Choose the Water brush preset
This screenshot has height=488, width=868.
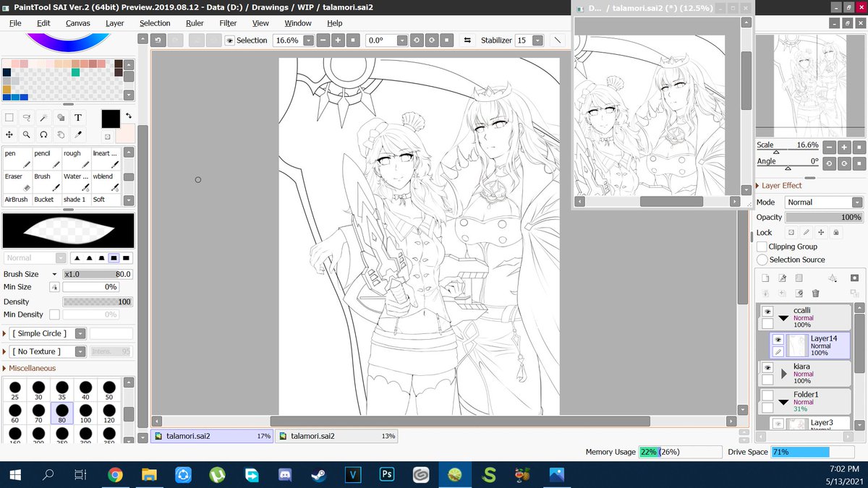76,182
